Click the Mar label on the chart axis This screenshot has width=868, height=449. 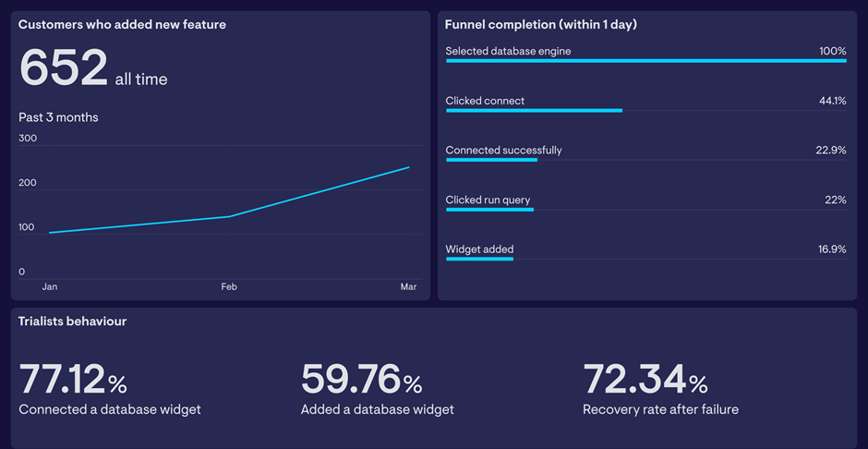[408, 287]
